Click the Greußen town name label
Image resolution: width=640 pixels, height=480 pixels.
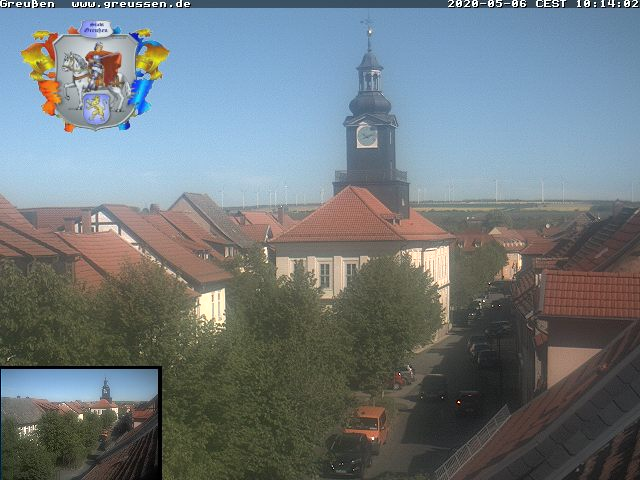pos(27,4)
